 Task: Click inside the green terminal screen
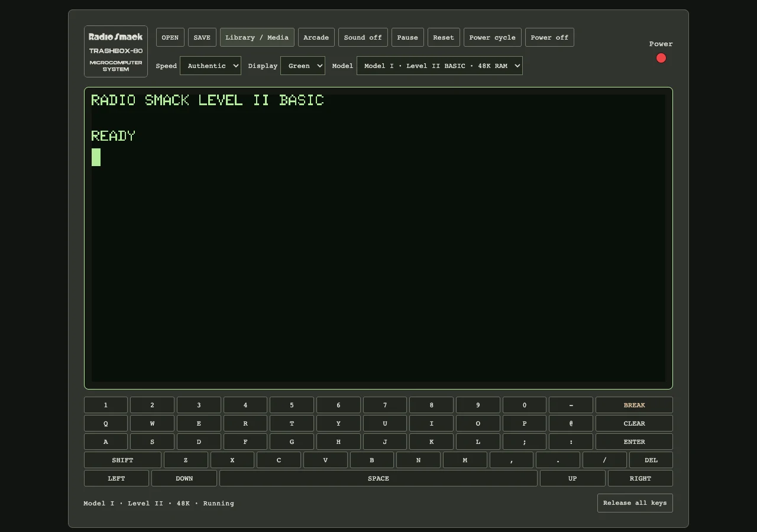[378, 238]
